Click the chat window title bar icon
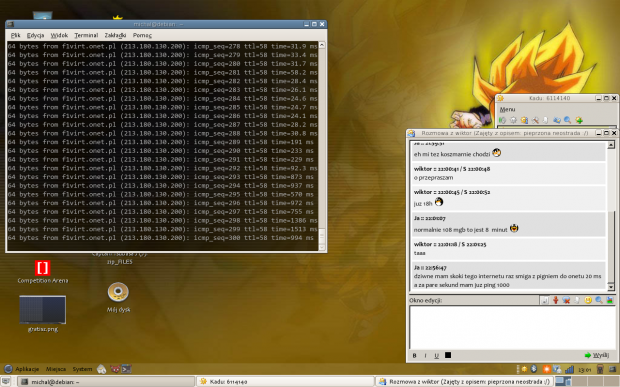620x387 pixels. click(x=411, y=133)
